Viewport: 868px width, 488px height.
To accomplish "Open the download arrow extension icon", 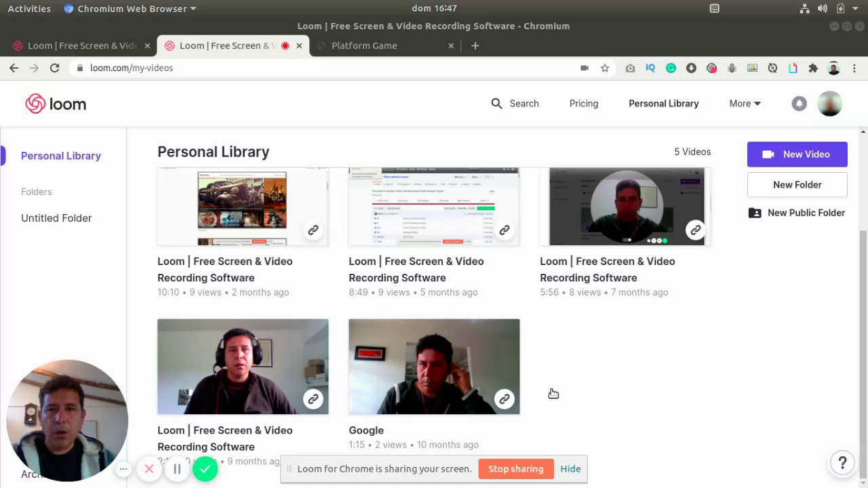I will click(691, 68).
